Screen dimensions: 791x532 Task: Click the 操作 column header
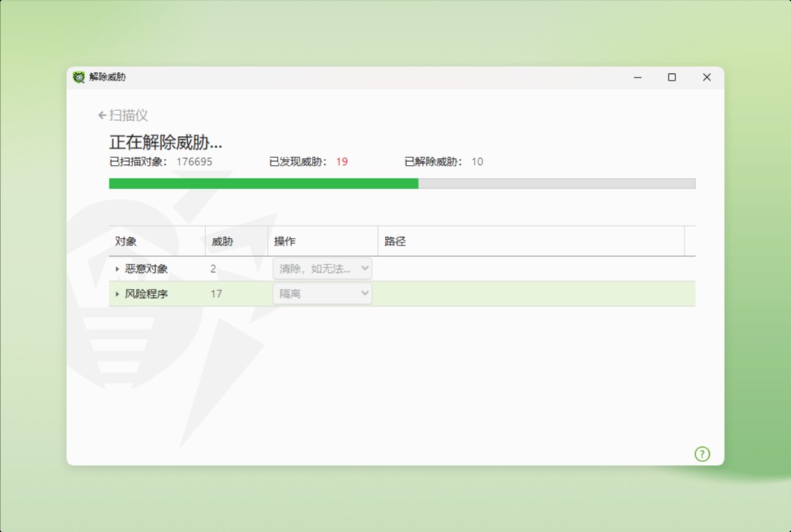284,240
